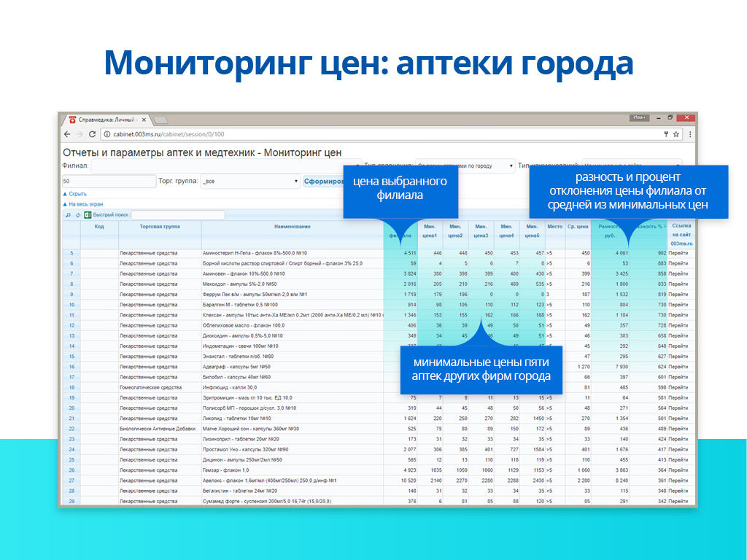Open the Chrome three-dot menu
This screenshot has height=560, width=747.
(x=690, y=134)
